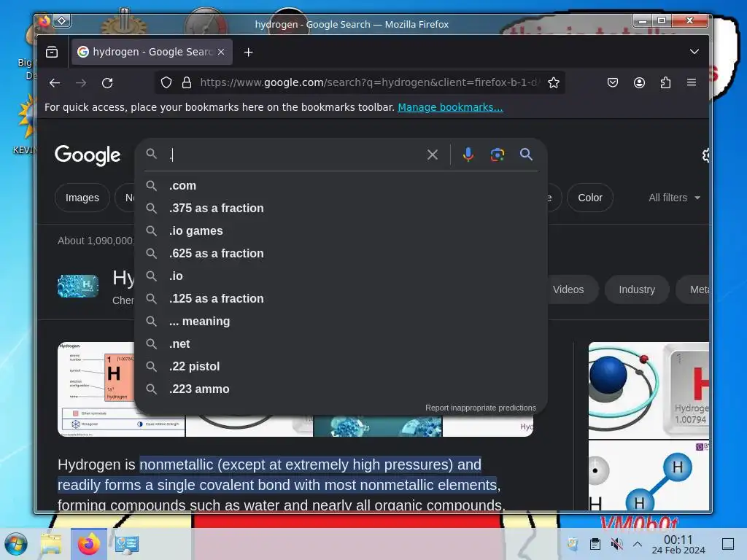Click Report inappropriate predictions

tap(480, 408)
